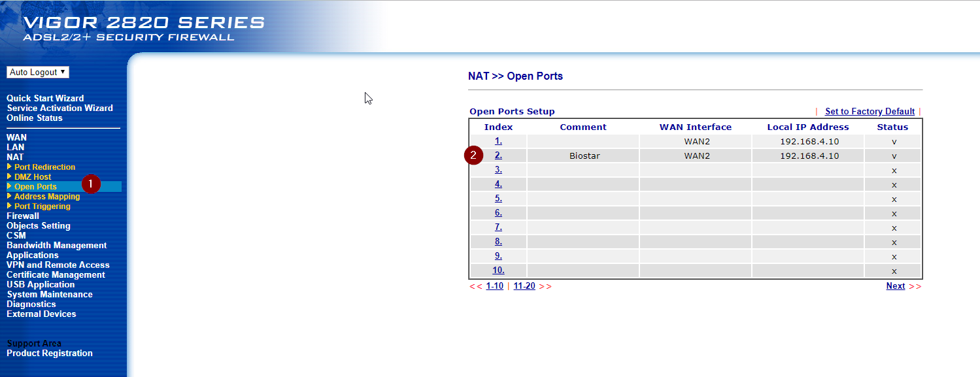Go to Address Mapping

(47, 197)
